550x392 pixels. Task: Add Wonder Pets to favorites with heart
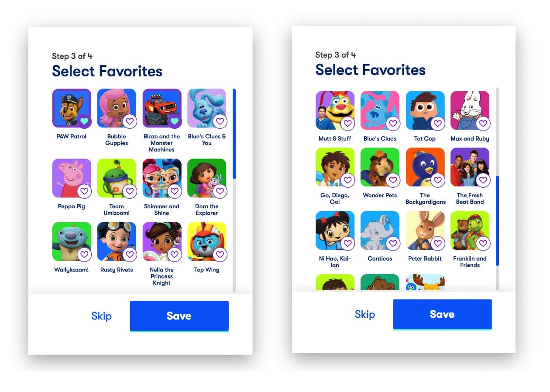393,180
